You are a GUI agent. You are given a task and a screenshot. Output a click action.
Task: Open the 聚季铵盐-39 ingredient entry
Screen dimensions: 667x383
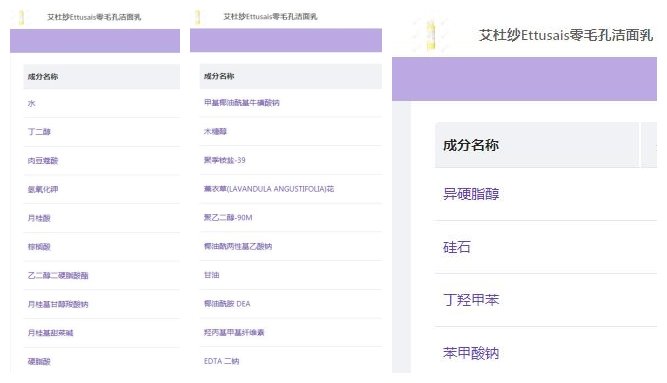tap(225, 160)
